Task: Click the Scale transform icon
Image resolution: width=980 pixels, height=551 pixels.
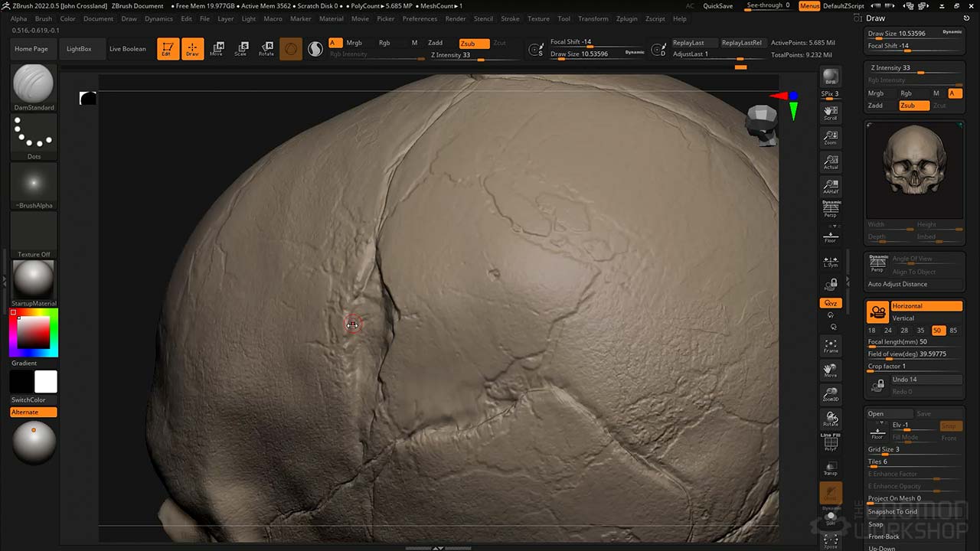Action: (x=241, y=49)
